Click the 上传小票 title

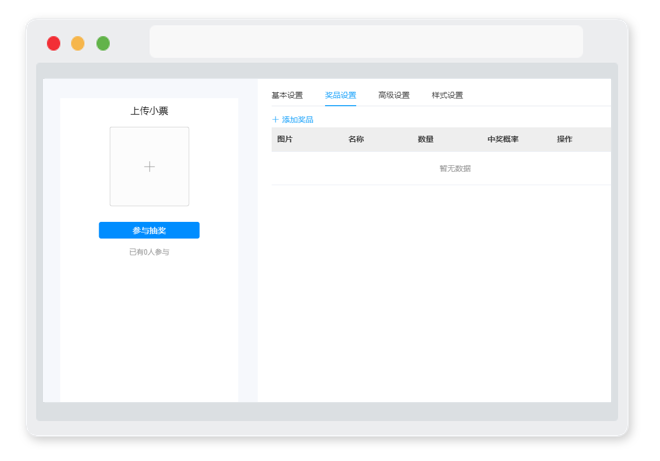(149, 111)
